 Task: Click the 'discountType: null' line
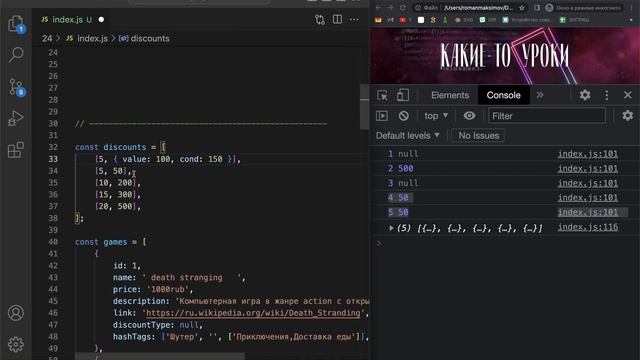[158, 325]
